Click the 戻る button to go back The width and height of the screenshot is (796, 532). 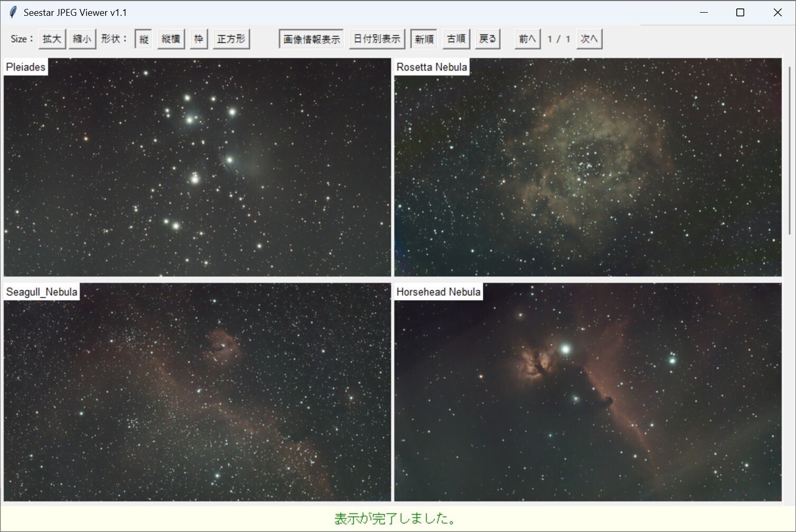coord(487,38)
